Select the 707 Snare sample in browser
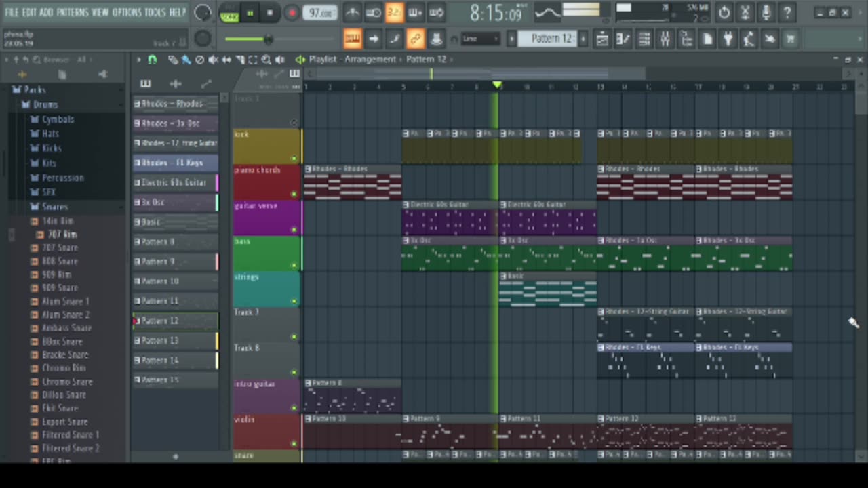The width and height of the screenshot is (868, 488). [x=60, y=247]
